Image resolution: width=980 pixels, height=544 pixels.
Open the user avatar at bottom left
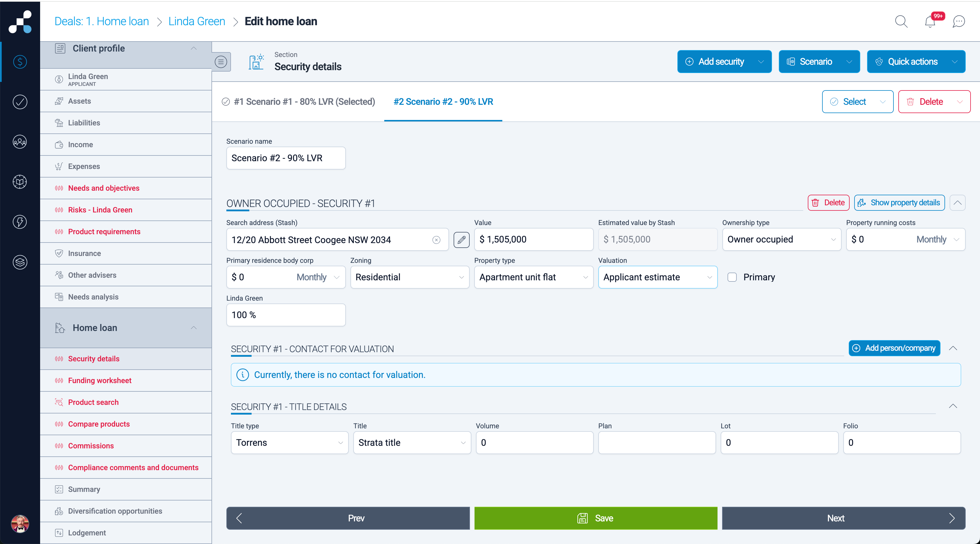pos(20,523)
